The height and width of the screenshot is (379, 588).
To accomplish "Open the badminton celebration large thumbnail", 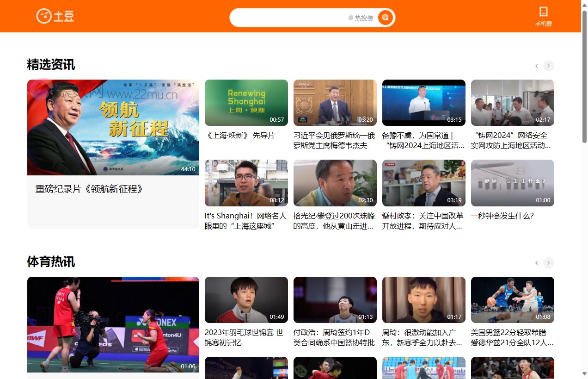I will 113,324.
